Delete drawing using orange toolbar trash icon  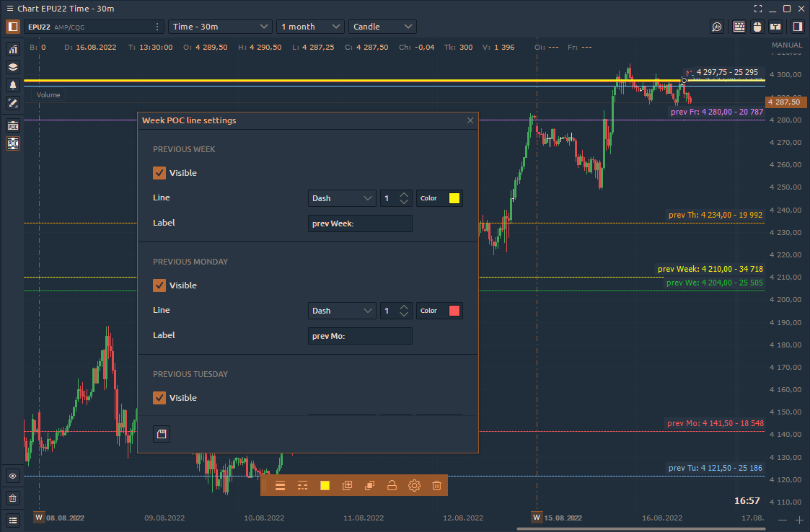tap(436, 485)
